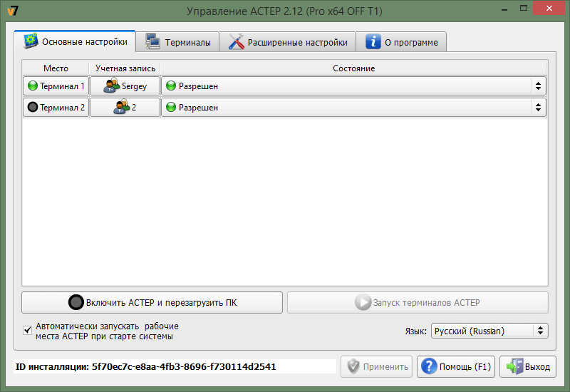Click the Учетная запись column header
Viewport: 570px width, 392px height.
point(125,68)
